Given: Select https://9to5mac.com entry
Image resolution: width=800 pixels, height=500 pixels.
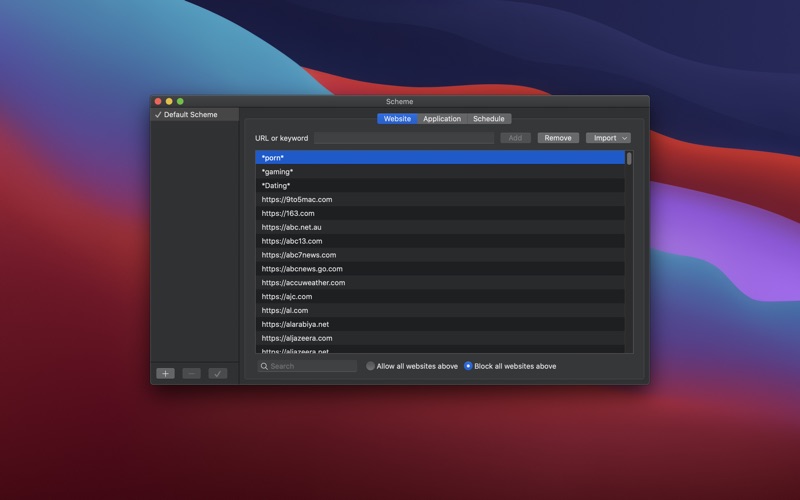Looking at the screenshot, I should (x=440, y=199).
